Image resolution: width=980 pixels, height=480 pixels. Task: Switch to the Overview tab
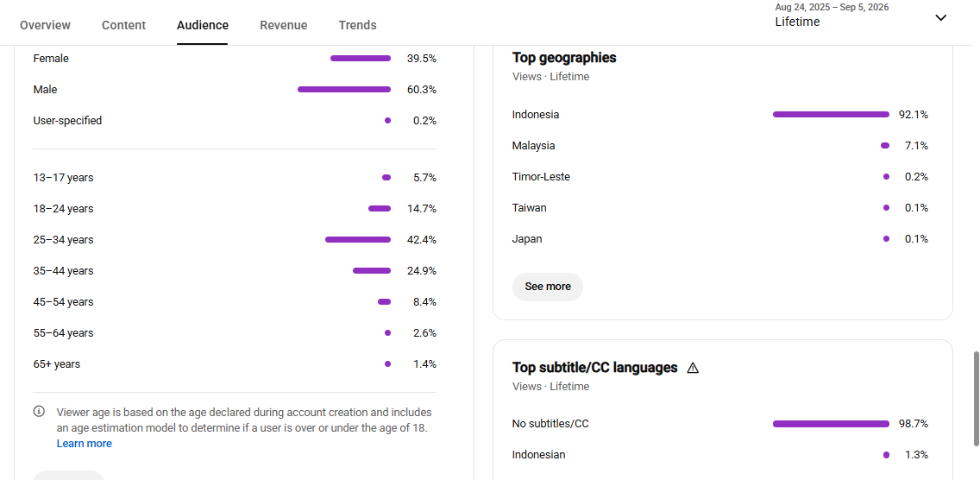(x=45, y=25)
